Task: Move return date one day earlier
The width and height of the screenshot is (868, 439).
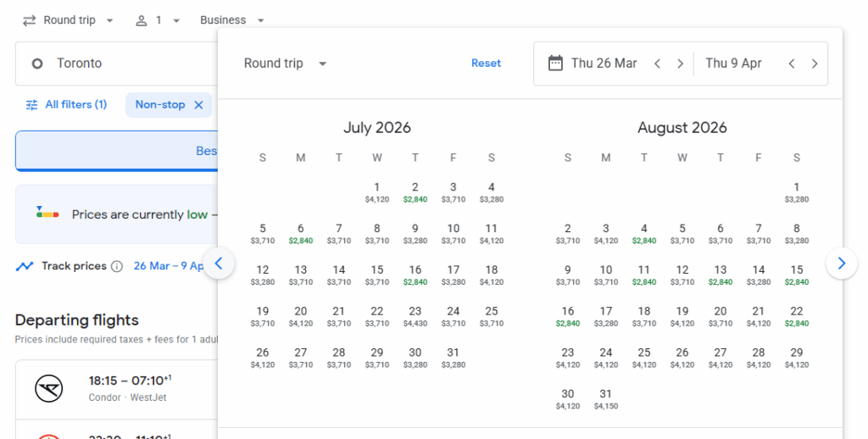Action: [791, 64]
